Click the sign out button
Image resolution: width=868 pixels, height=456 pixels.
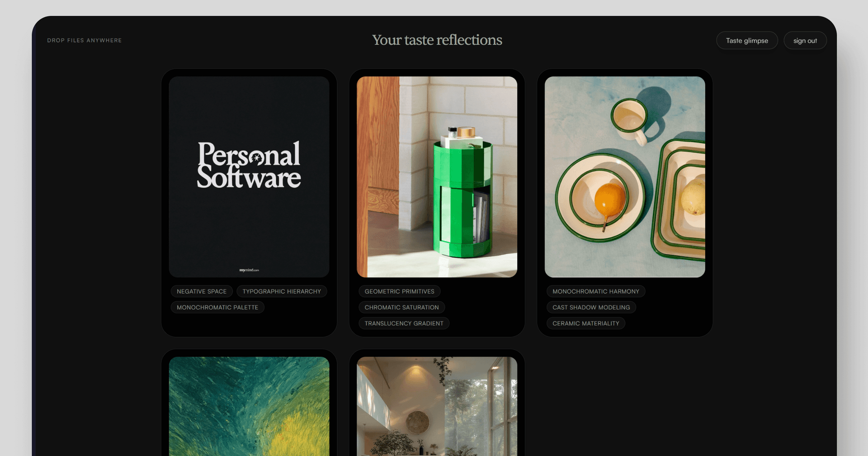click(805, 40)
